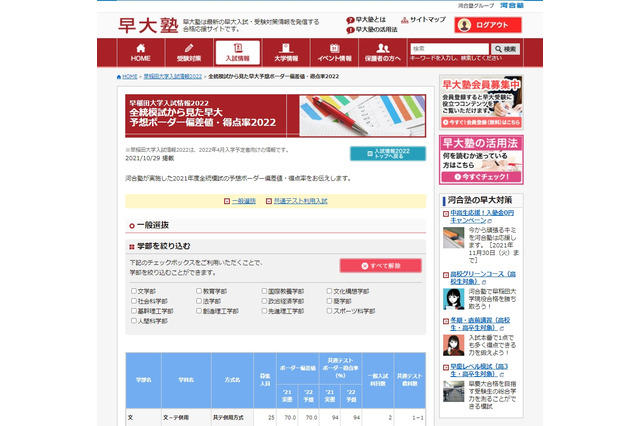Open 中高生応援！入塾金0円キャンペーン link
Screen dimensions: 640x426
pyautogui.click(x=482, y=217)
